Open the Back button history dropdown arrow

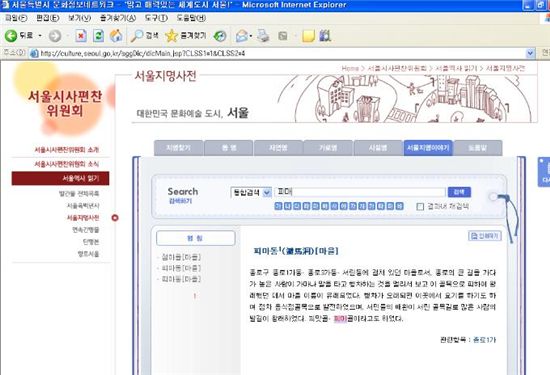[x=40, y=36]
